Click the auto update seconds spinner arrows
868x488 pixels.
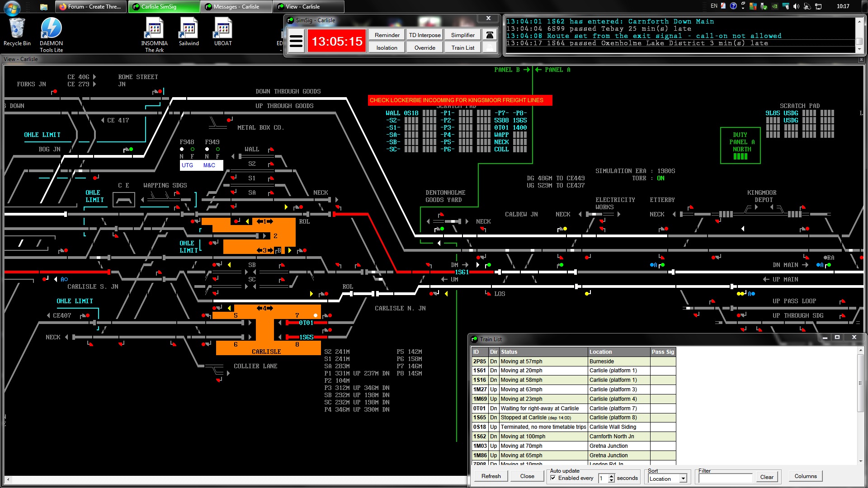[611, 478]
